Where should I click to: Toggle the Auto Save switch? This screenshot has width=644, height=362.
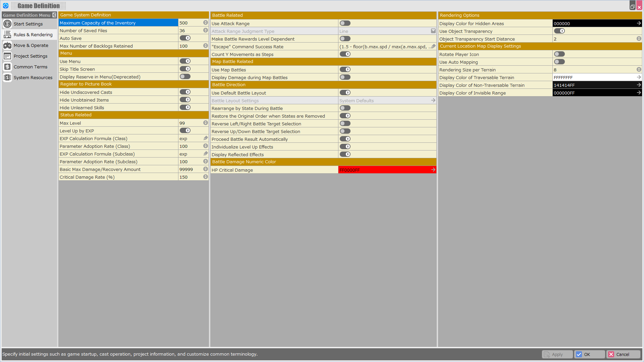pyautogui.click(x=185, y=38)
